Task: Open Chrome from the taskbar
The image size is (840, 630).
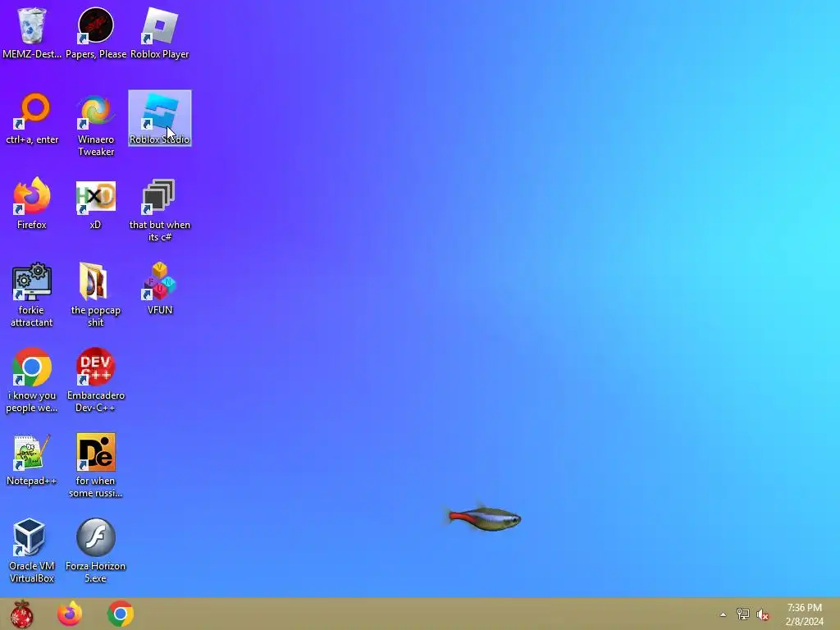Action: (x=121, y=614)
